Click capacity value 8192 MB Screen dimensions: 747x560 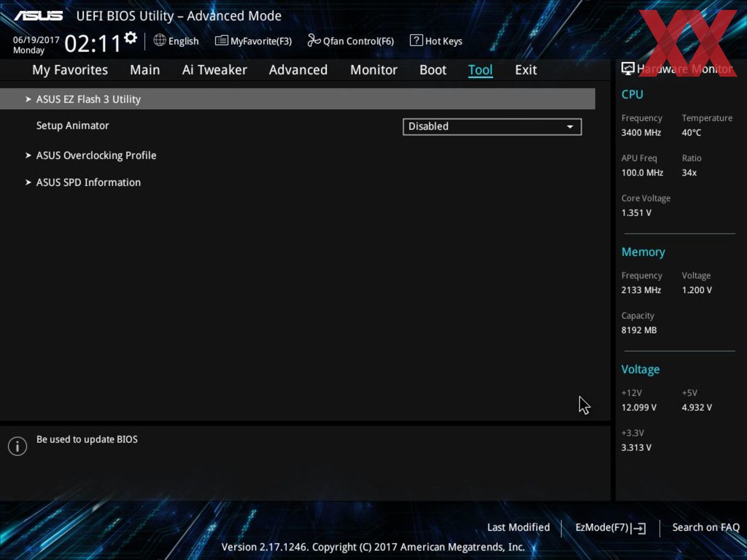[639, 331]
